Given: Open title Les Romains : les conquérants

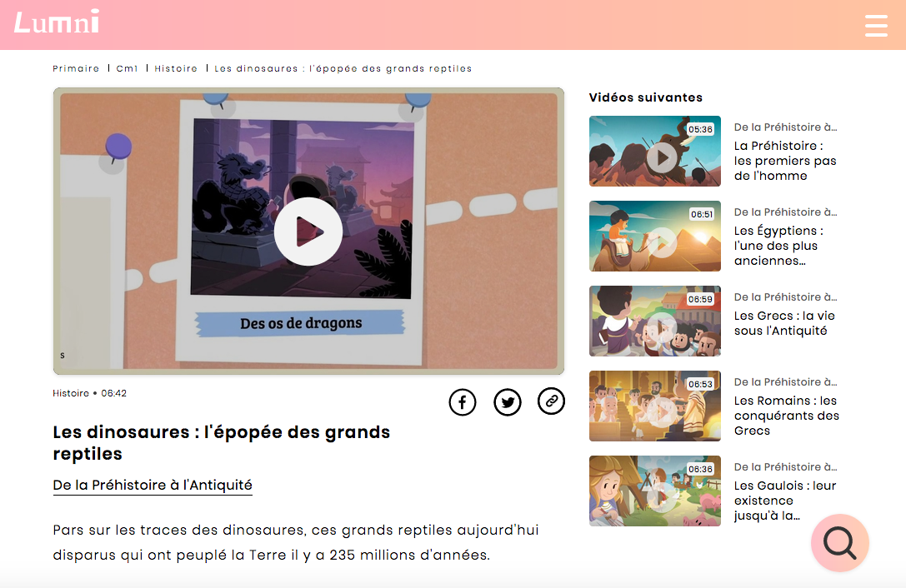Looking at the screenshot, I should coord(786,416).
